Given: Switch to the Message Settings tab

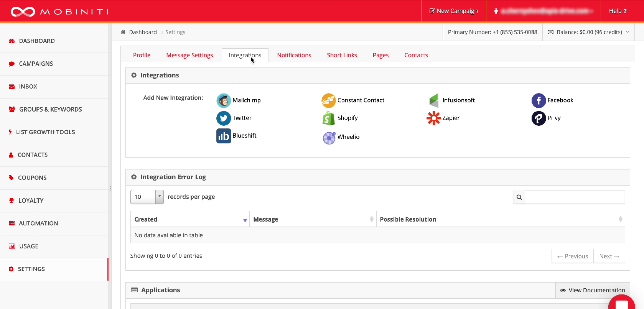Looking at the screenshot, I should click(189, 55).
